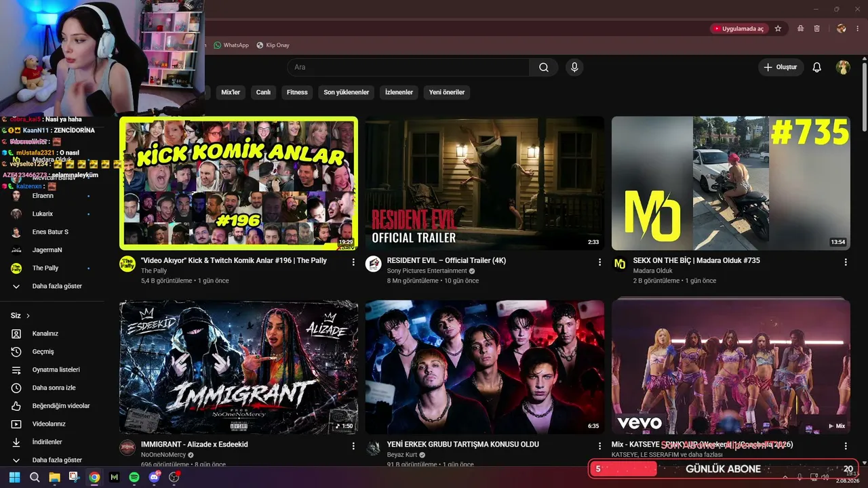Open Discord from the taskbar
The width and height of the screenshot is (868, 488).
point(154,477)
